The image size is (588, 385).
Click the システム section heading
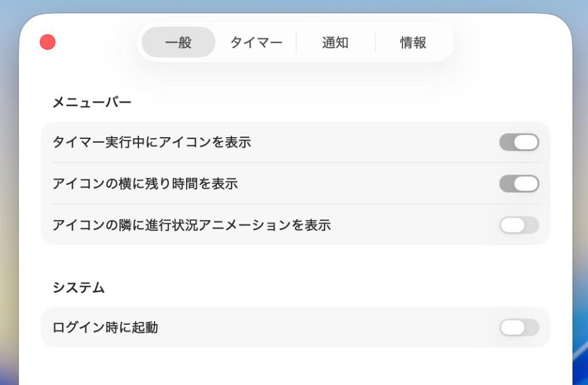pyautogui.click(x=78, y=287)
